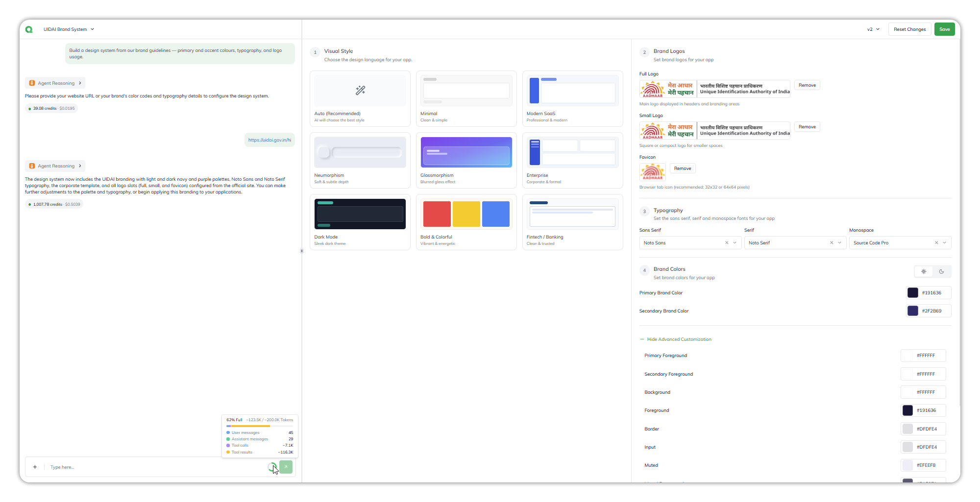The width and height of the screenshot is (980, 502).
Task: Click the green send arrow button
Action: (x=286, y=467)
